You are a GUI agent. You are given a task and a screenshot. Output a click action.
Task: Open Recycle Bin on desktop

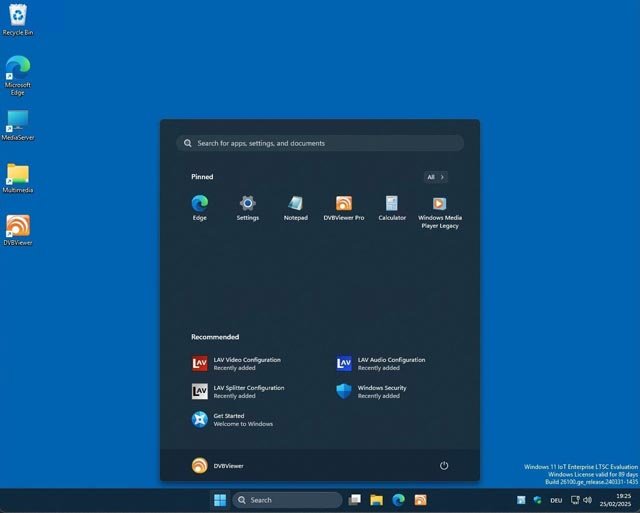point(18,17)
